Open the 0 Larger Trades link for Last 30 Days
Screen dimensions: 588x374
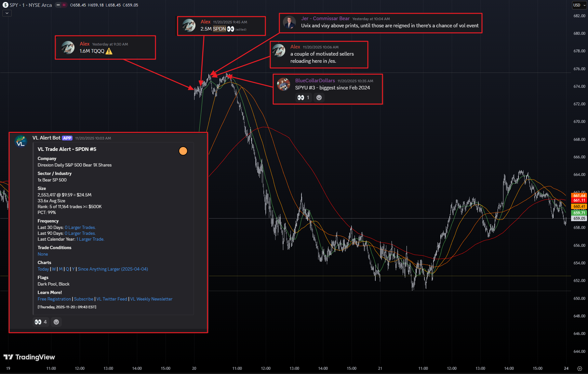(x=80, y=227)
